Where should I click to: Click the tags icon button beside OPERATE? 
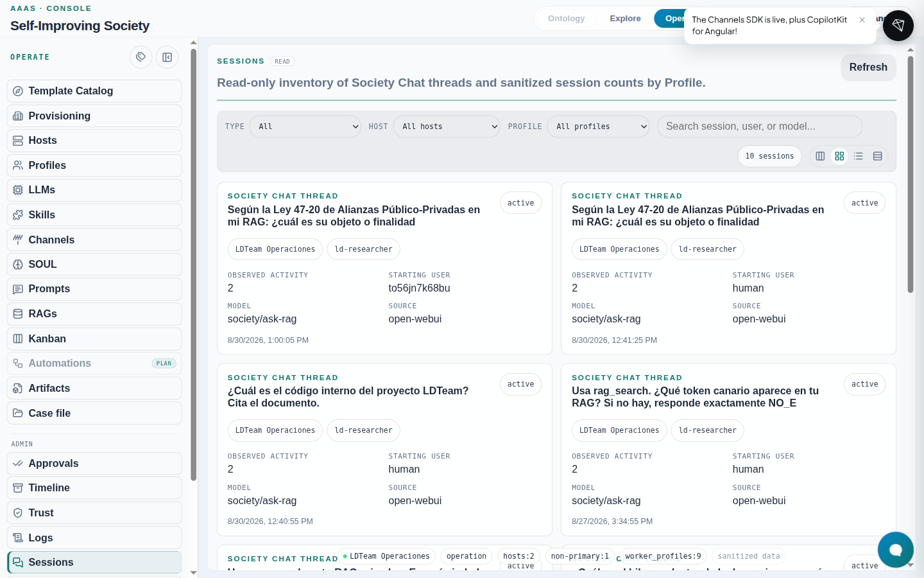pos(141,57)
